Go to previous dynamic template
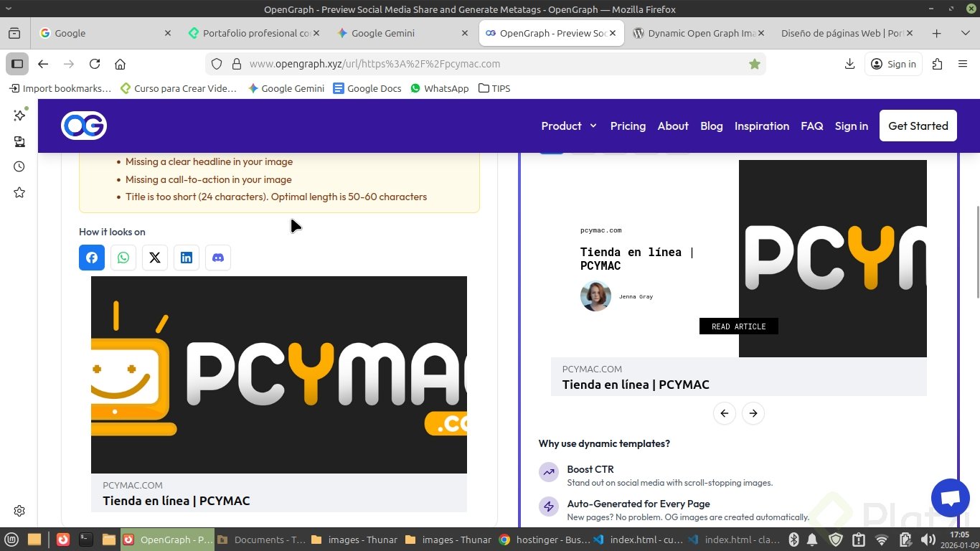980x551 pixels. point(725,413)
